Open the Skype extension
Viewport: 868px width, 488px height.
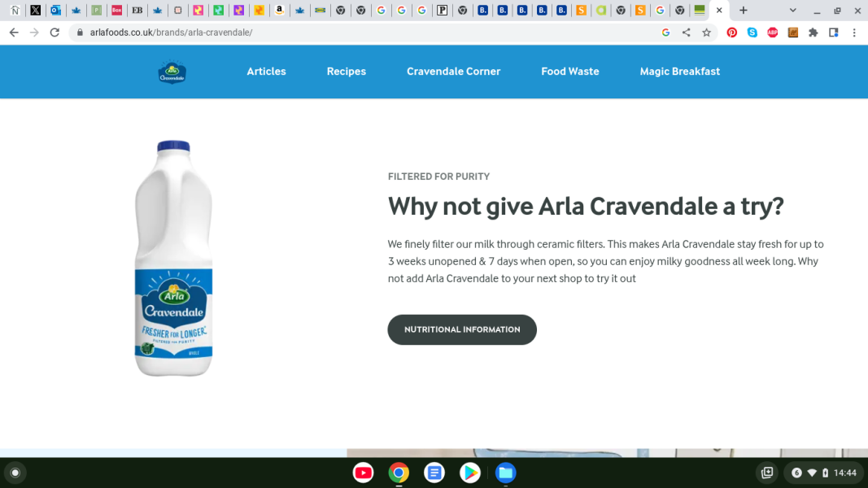click(752, 33)
